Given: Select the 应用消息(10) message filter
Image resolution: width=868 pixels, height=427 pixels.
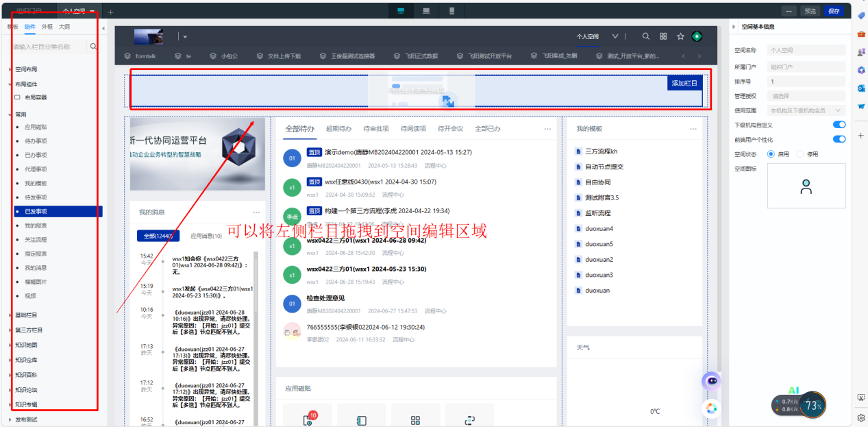Looking at the screenshot, I should point(206,236).
